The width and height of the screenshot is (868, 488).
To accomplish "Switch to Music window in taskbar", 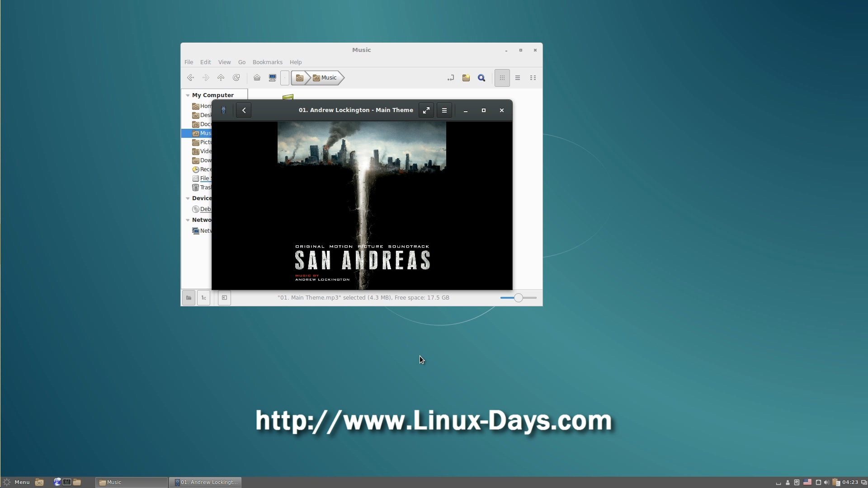I will (x=132, y=482).
